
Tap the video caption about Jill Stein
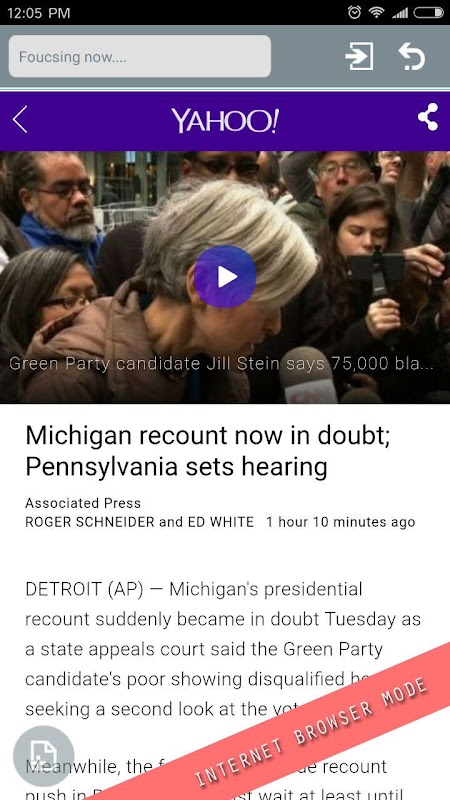click(x=222, y=364)
